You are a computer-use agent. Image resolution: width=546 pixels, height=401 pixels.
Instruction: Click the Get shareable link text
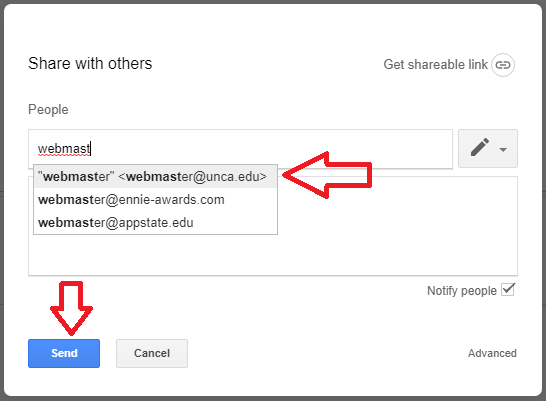(x=436, y=65)
